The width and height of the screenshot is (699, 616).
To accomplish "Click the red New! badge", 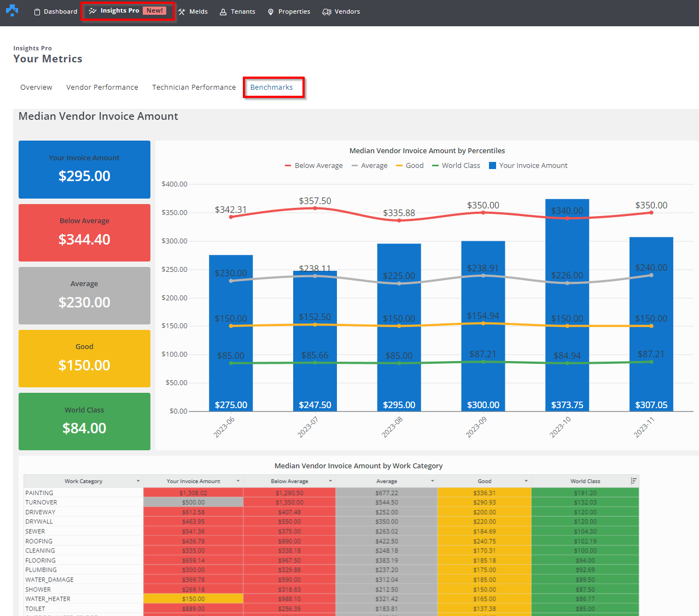I will 155,11.
